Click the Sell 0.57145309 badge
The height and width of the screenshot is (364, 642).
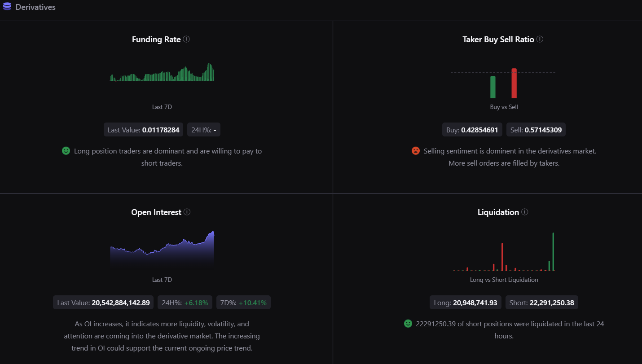coord(536,130)
